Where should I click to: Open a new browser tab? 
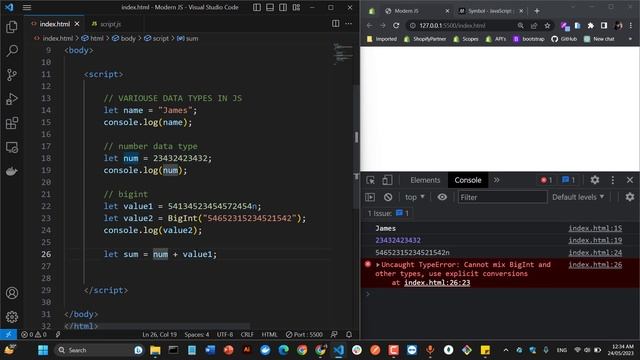pyautogui.click(x=537, y=11)
